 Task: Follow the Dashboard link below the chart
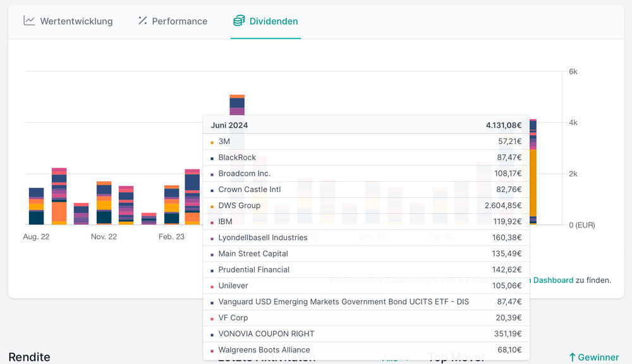point(553,280)
